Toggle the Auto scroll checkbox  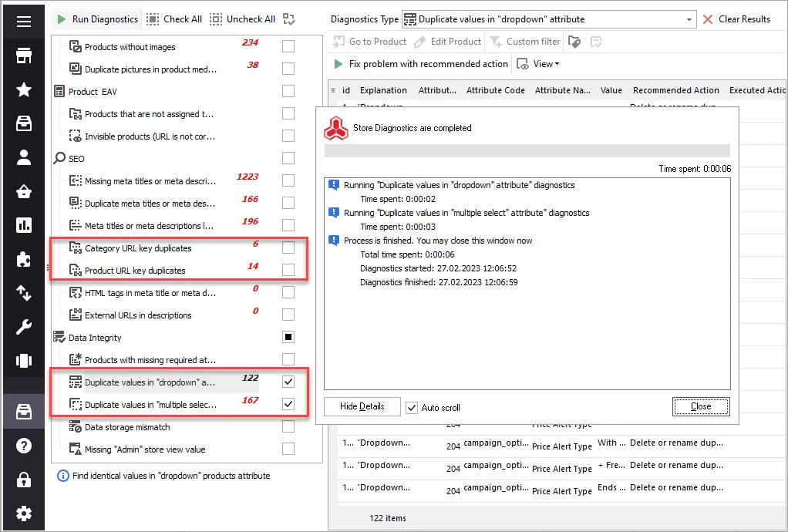(412, 407)
